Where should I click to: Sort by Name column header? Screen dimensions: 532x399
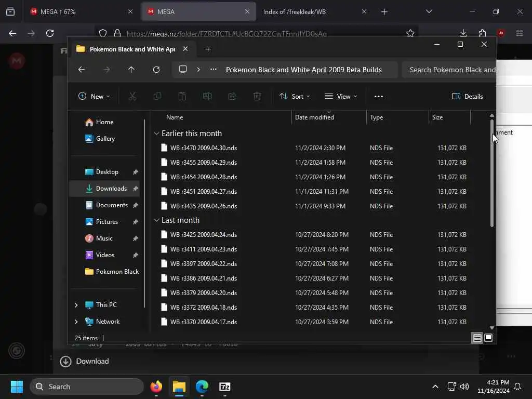coord(175,117)
